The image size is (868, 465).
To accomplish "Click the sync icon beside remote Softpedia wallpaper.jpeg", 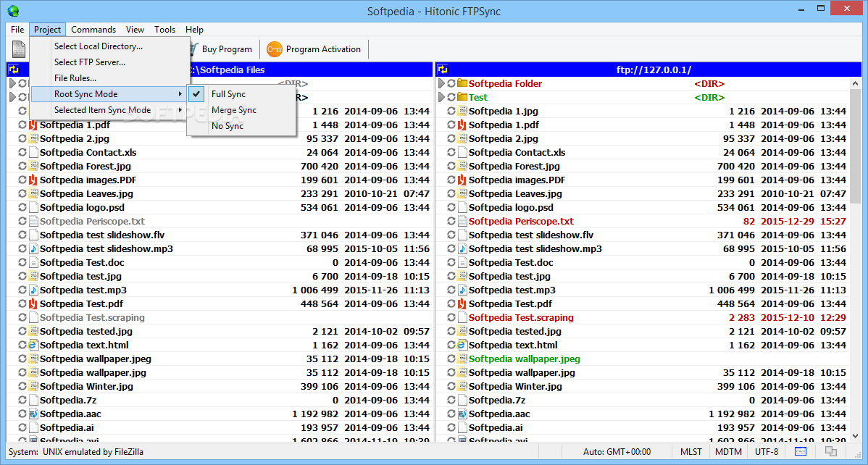I will 451,359.
